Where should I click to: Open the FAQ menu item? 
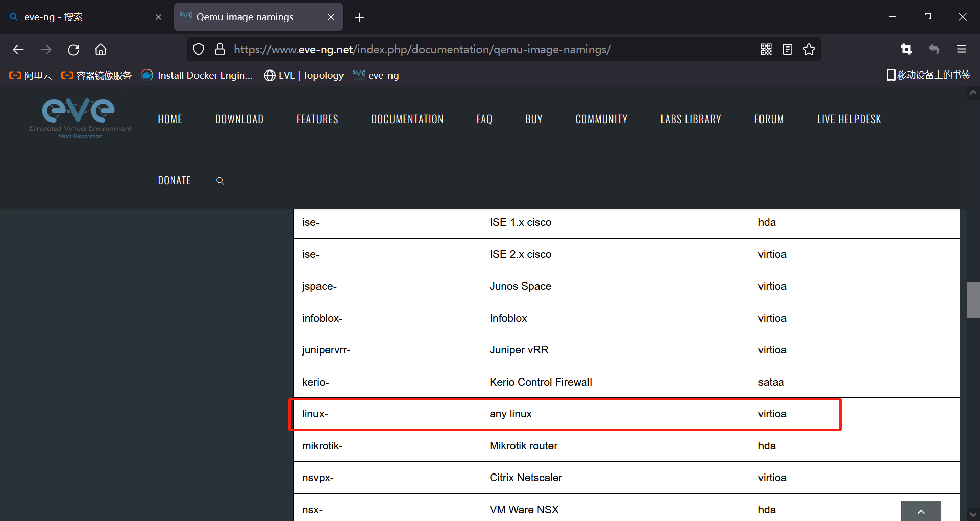click(484, 120)
